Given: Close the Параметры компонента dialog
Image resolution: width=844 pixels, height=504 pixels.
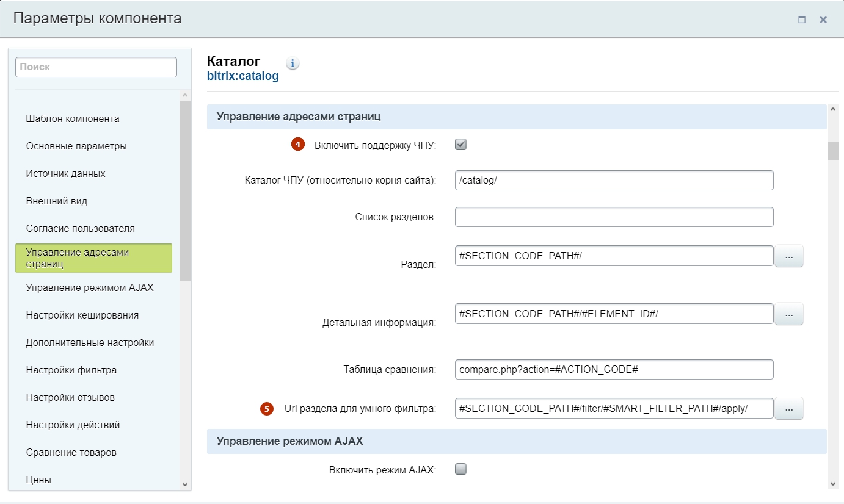Looking at the screenshot, I should point(823,20).
